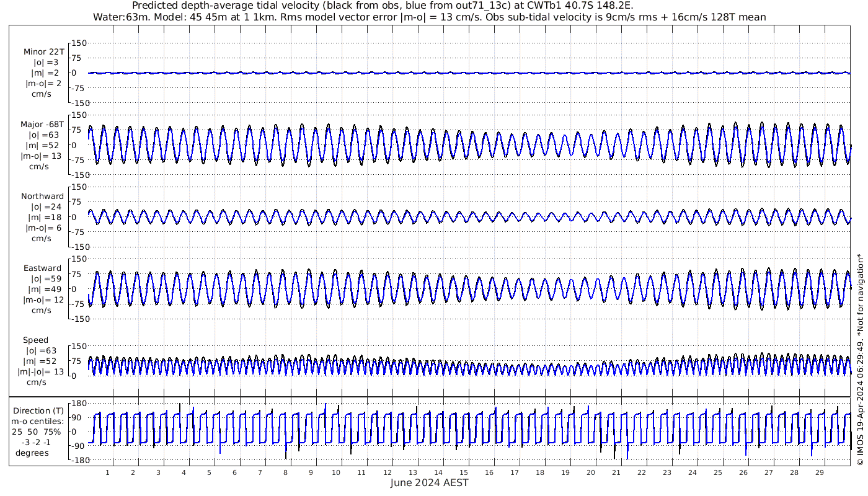Click day 22 on the date axis
This screenshot has width=868, height=496.
642,472
